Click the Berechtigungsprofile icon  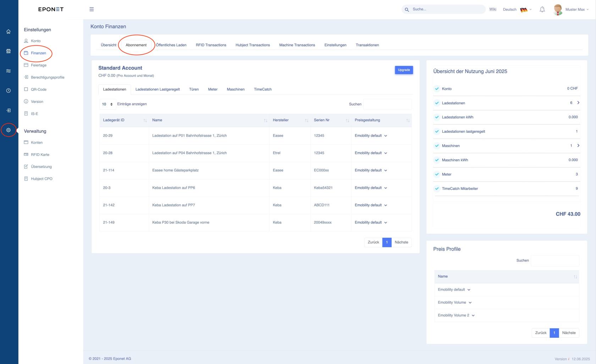coord(26,77)
